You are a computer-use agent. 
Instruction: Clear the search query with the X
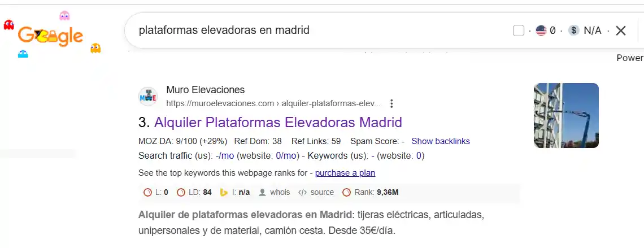[x=621, y=31]
